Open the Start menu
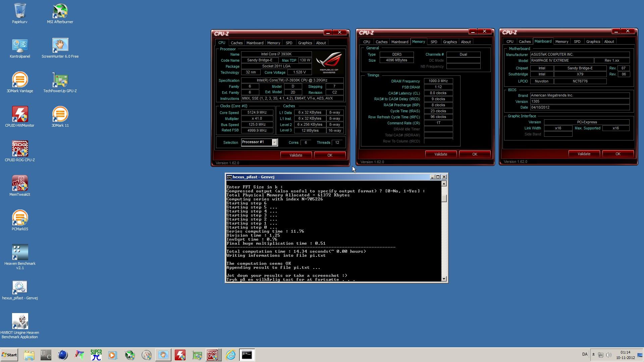Image resolution: width=644 pixels, height=362 pixels. pyautogui.click(x=9, y=355)
